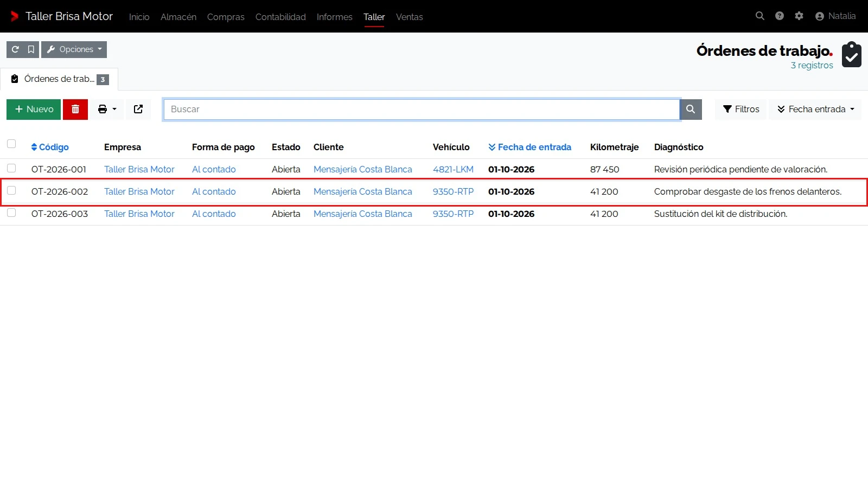
Task: Open the Natalia user menu
Action: [x=835, y=16]
